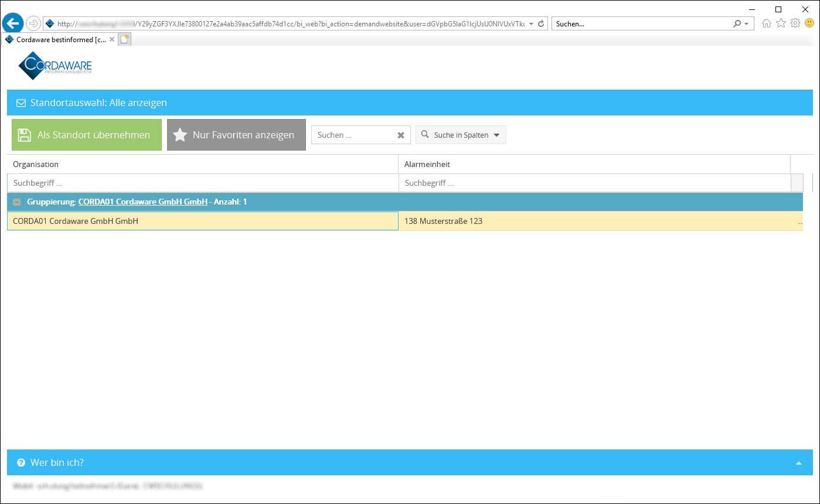Click the browser forward arrow button
The height and width of the screenshot is (504, 820).
coord(33,23)
